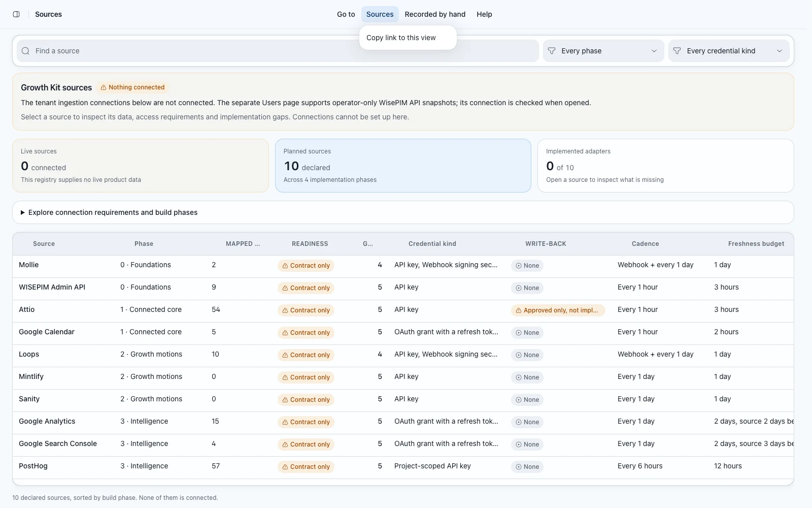Click Google Search Console's 3 · Intelligence phase
This screenshot has height=508, width=812.
click(144, 443)
